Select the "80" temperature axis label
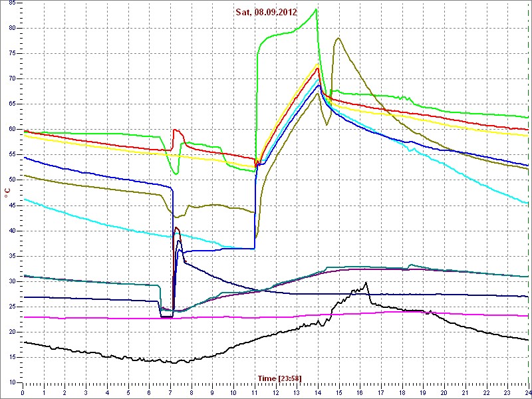 pos(12,29)
